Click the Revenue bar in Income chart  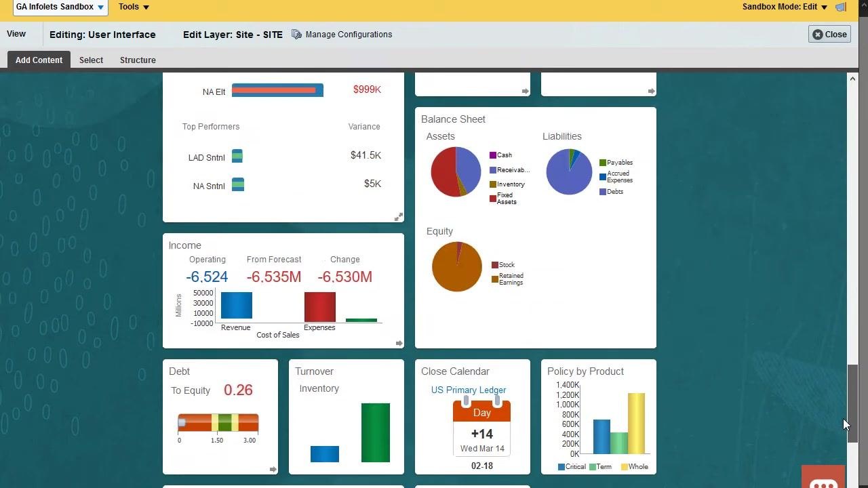point(236,306)
